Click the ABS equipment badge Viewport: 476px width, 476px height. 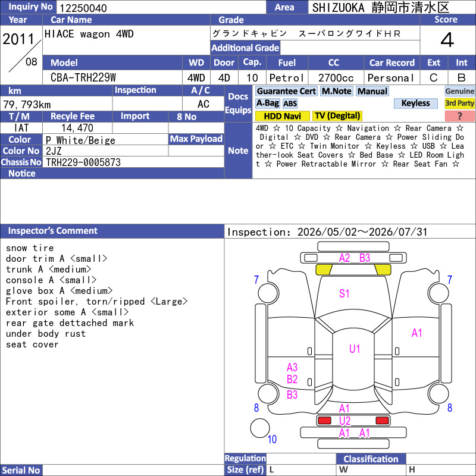coord(290,104)
